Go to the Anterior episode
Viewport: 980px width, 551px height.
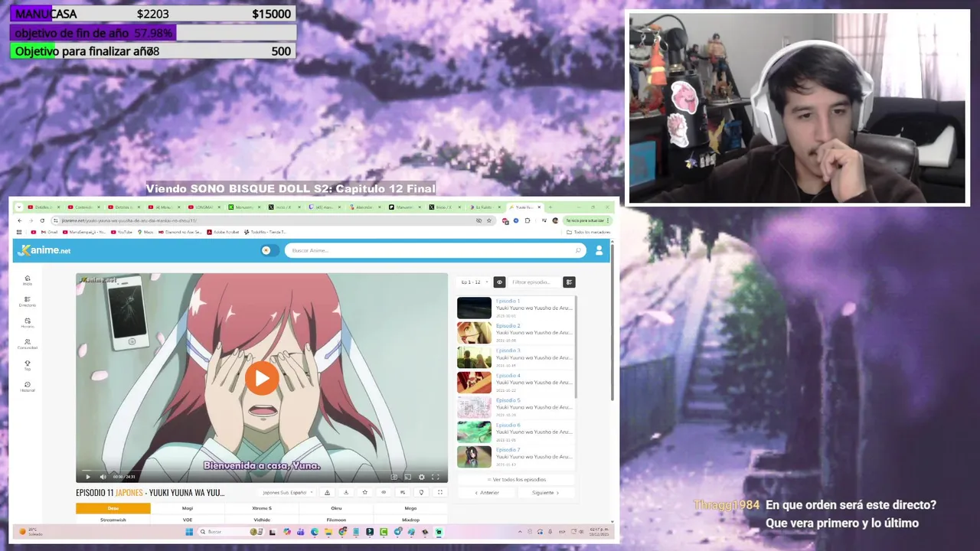[486, 493]
